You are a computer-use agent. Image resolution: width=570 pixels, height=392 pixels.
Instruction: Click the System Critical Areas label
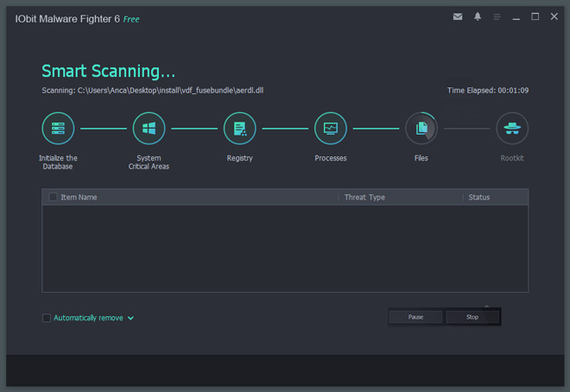(x=149, y=162)
